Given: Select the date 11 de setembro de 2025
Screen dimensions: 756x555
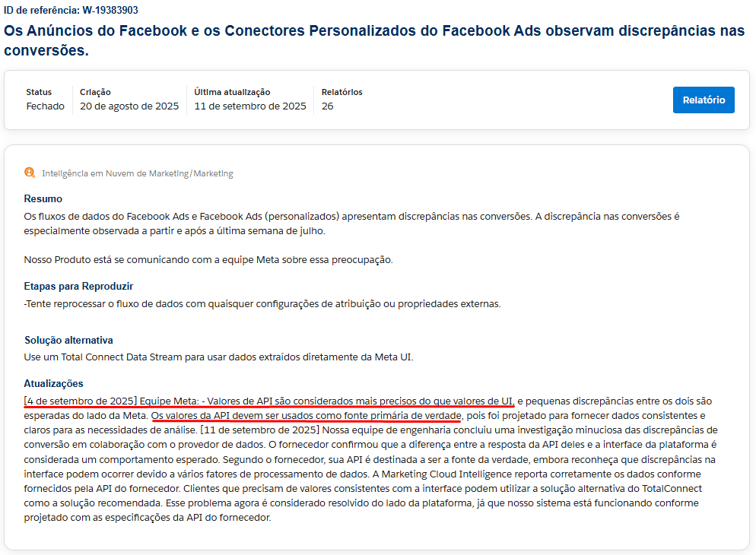Looking at the screenshot, I should (250, 106).
